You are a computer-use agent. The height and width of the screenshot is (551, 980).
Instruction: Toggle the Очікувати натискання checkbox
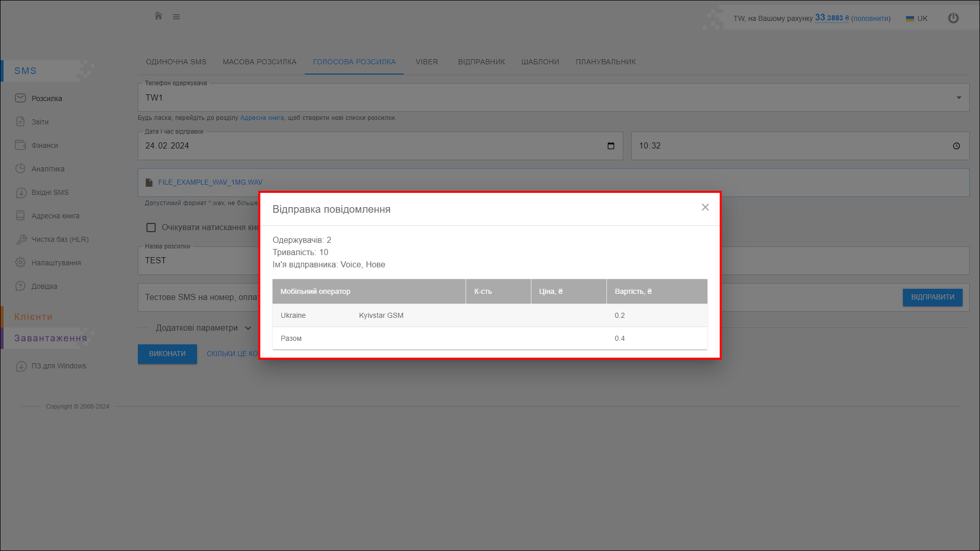[x=151, y=228]
